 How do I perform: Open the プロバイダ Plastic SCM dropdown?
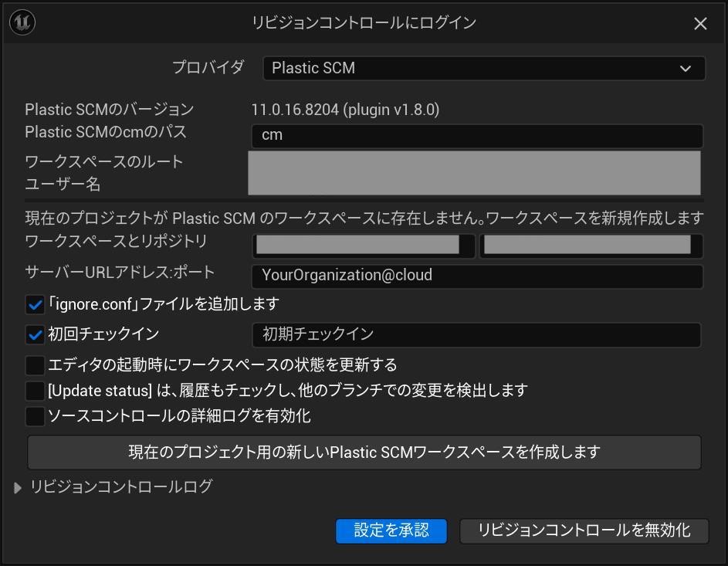click(x=484, y=68)
